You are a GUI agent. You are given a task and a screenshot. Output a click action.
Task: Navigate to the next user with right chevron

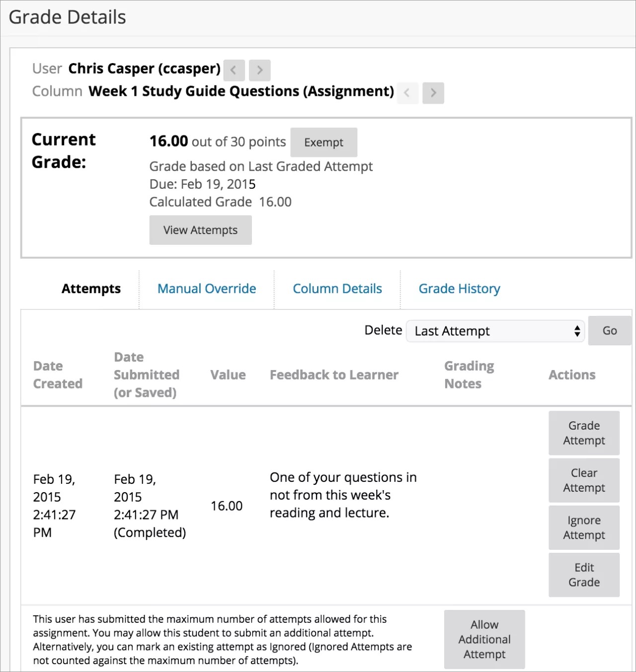pos(259,70)
